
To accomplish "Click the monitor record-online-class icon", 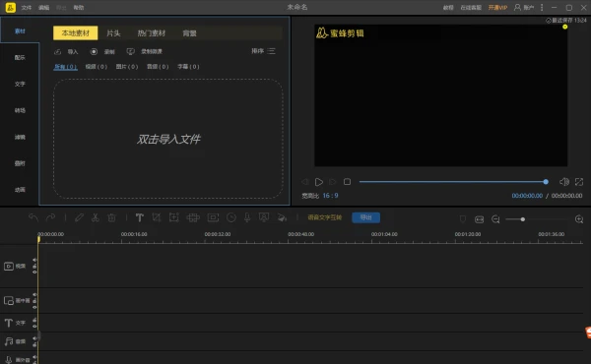I will pos(130,51).
